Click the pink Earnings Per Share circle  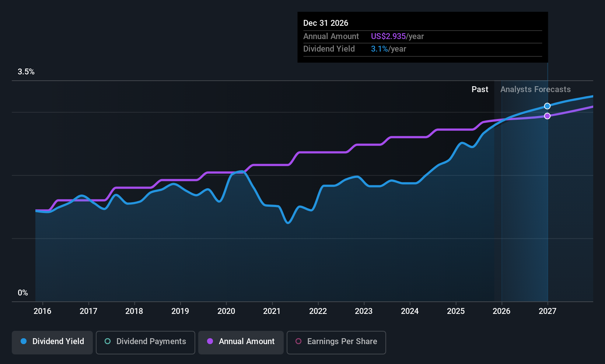pos(298,341)
